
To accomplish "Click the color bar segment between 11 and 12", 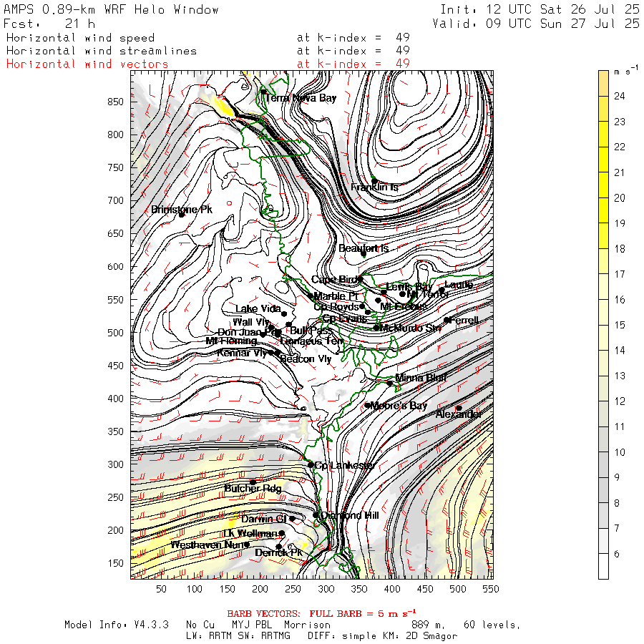I will point(603,414).
